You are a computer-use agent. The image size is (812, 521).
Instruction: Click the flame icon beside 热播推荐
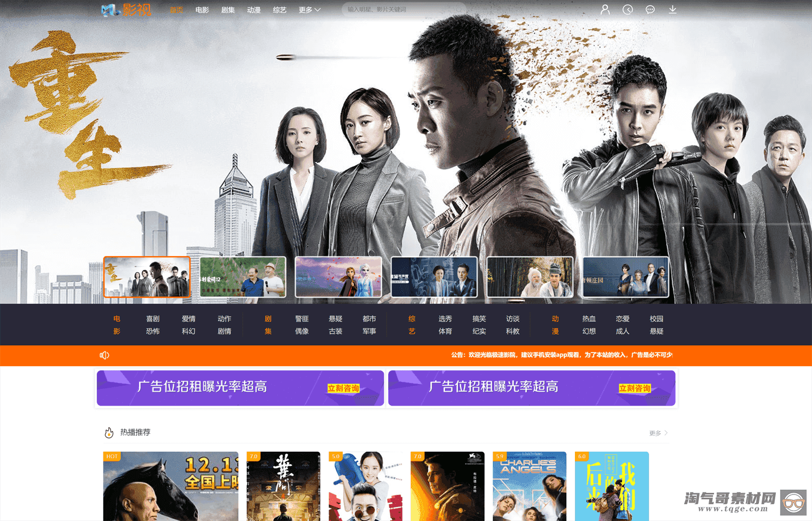click(109, 432)
